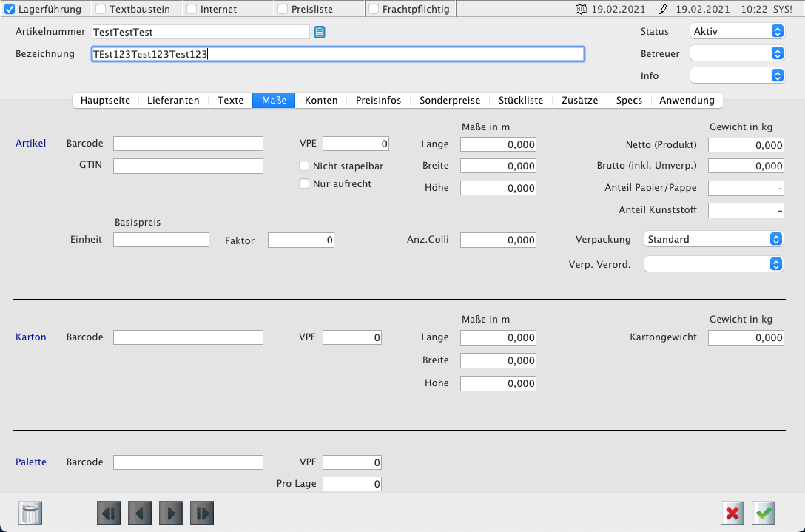The image size is (805, 532).
Task: Enable the Nicht stapelbar checkbox
Action: (x=304, y=166)
